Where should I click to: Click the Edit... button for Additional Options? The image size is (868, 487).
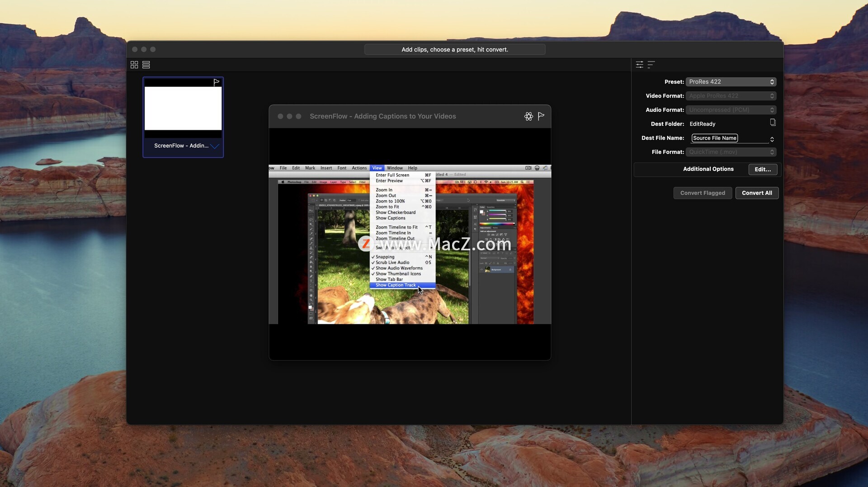pyautogui.click(x=763, y=169)
